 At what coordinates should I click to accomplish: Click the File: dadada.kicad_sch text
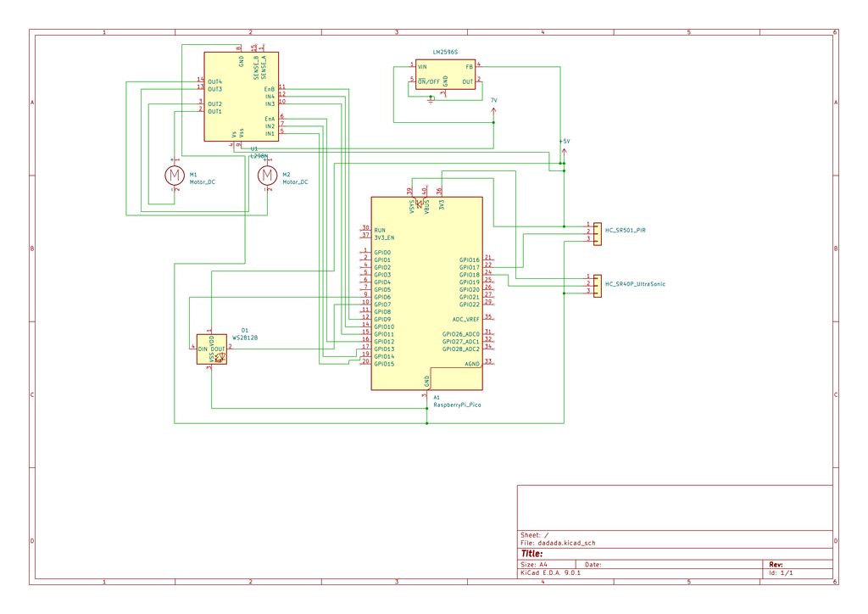point(558,543)
